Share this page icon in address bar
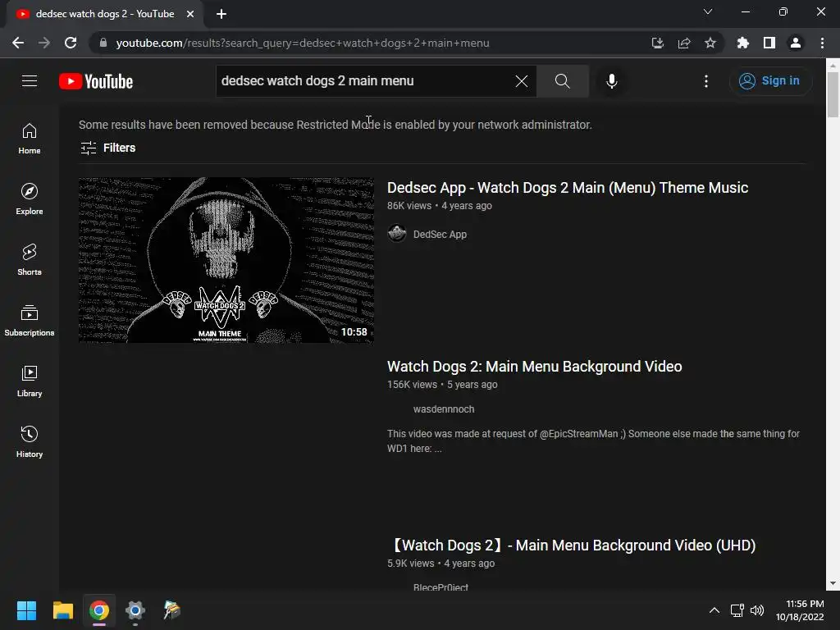This screenshot has width=840, height=630. (684, 43)
